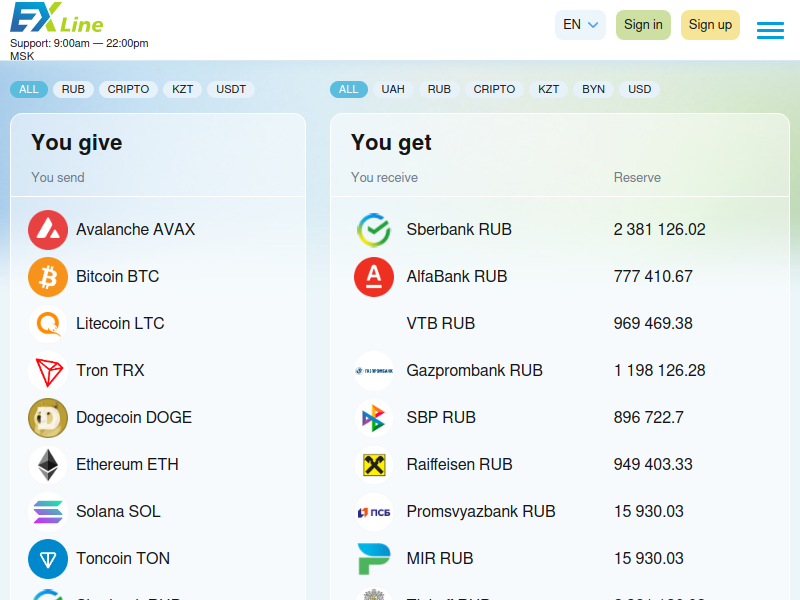800x600 pixels.
Task: Click the SBP RUB icon
Action: click(x=374, y=418)
